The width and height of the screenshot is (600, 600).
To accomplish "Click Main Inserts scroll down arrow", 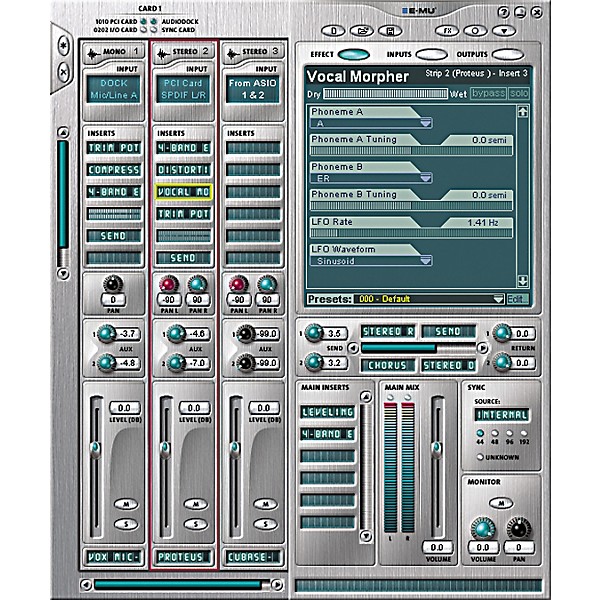I will [366, 535].
